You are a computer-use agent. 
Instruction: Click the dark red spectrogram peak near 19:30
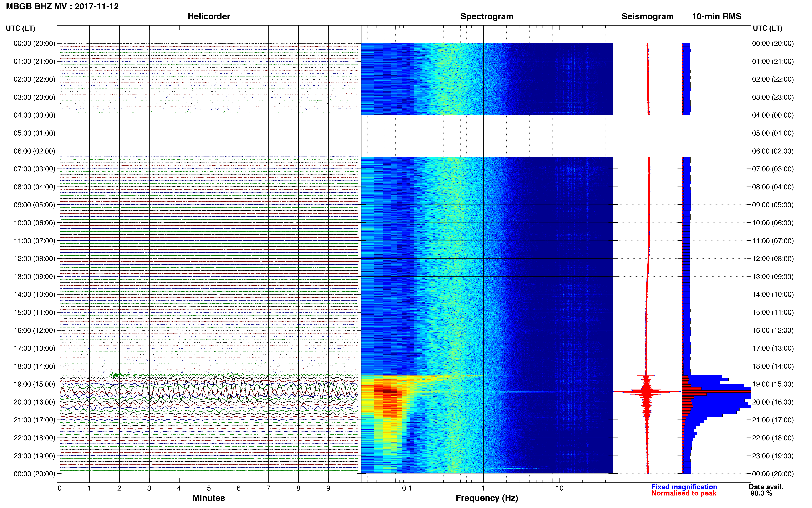click(390, 391)
